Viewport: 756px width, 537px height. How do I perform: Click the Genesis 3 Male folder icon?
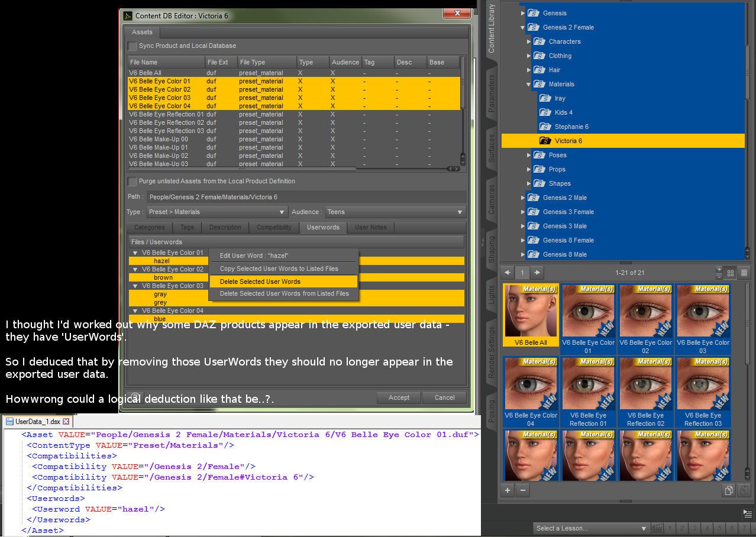coord(533,226)
